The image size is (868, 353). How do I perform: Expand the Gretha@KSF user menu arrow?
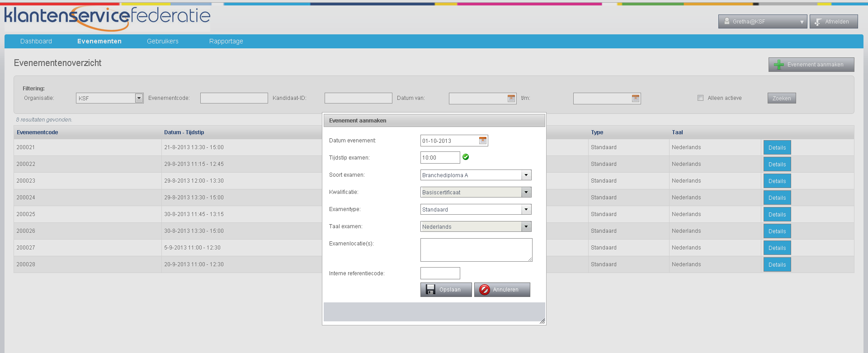pos(802,22)
